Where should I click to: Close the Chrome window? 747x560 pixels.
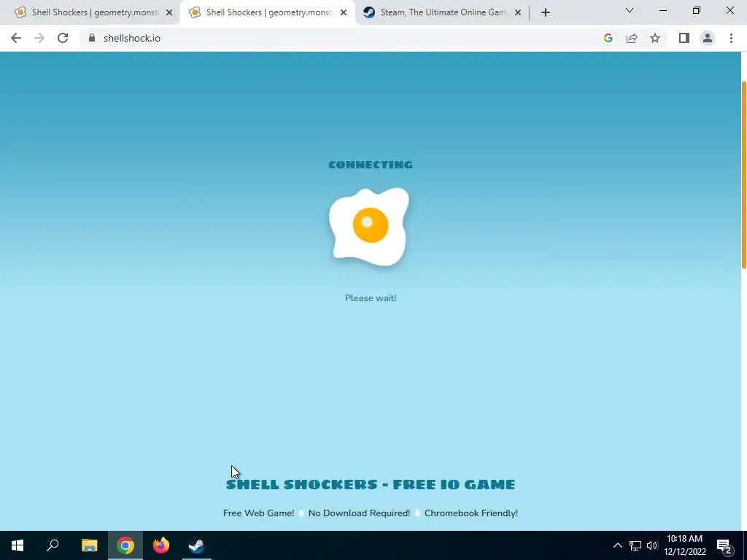[729, 10]
